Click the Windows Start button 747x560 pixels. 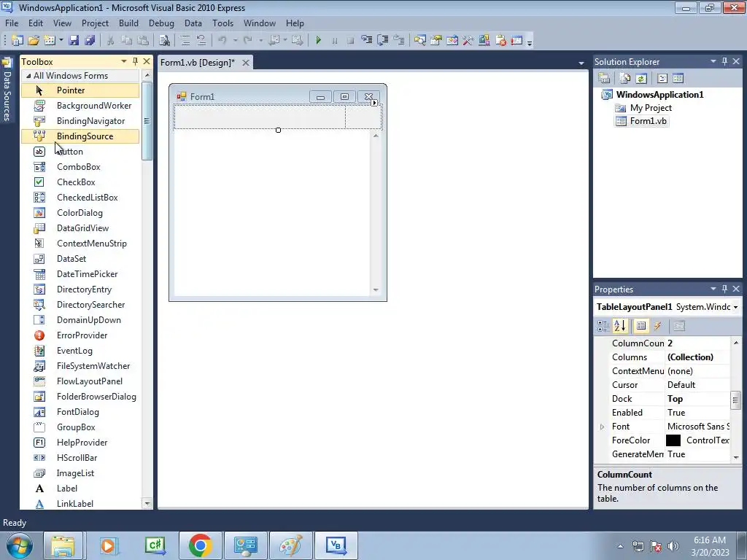19,545
